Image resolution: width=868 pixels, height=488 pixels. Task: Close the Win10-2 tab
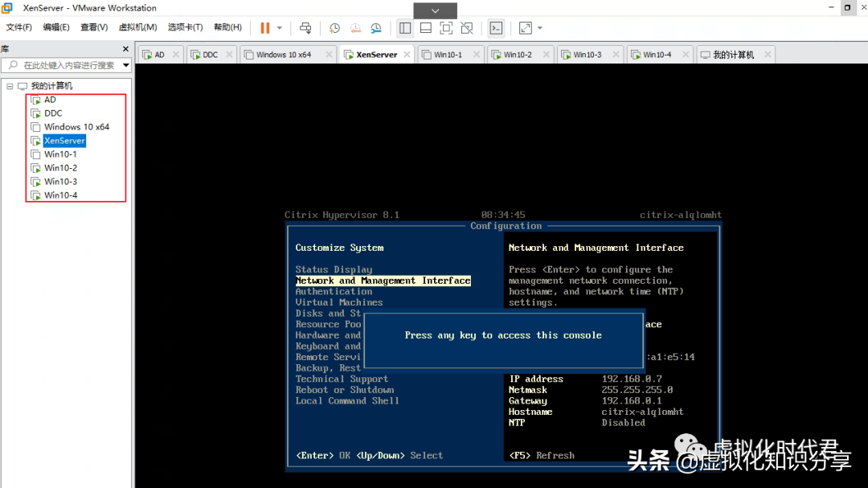(x=547, y=55)
